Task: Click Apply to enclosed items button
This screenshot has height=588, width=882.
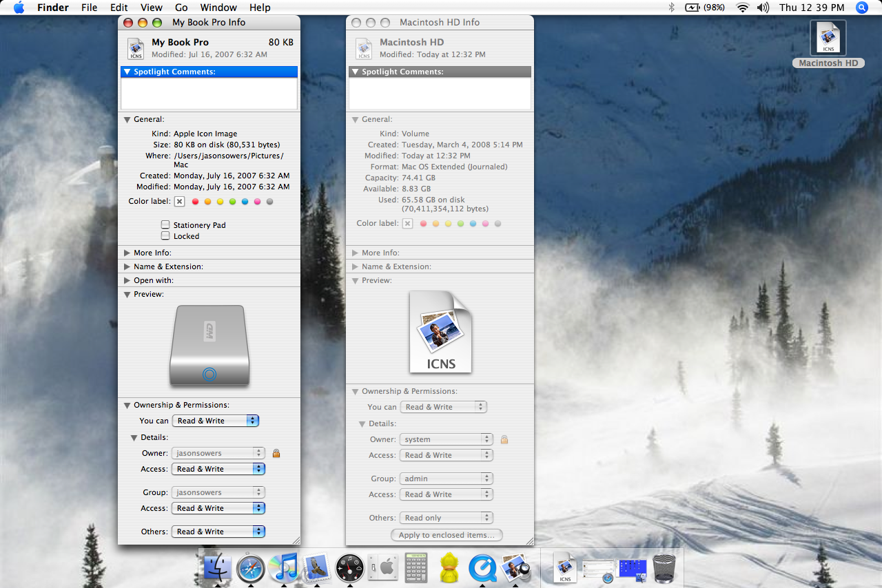Action: [x=447, y=535]
